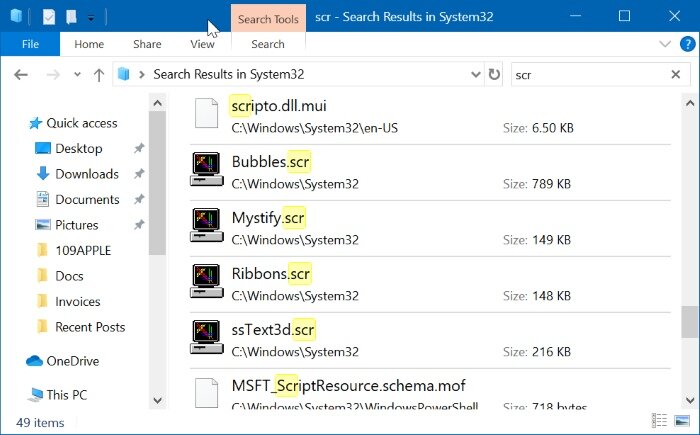Click the ssText3d.scr screensaver icon
This screenshot has height=435, width=700.
[x=207, y=337]
